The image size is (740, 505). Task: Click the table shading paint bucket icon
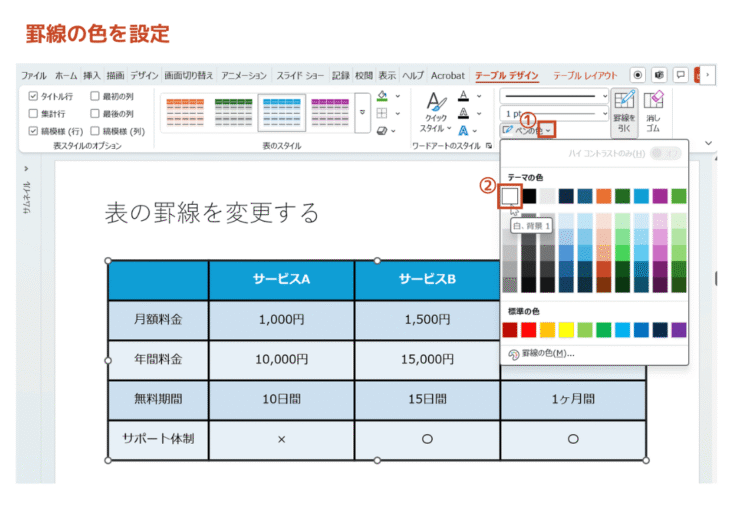(x=382, y=96)
